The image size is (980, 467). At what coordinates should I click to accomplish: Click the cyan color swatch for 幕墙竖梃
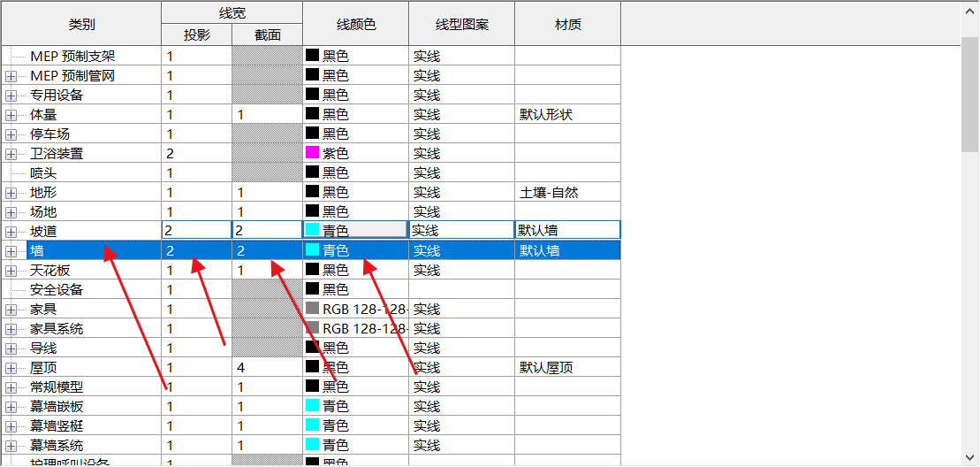tap(313, 425)
